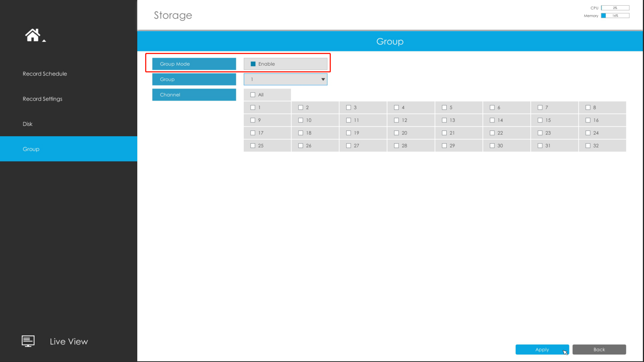Include channel 32 checkbox
Screen dimensions: 644x362
[588, 146]
